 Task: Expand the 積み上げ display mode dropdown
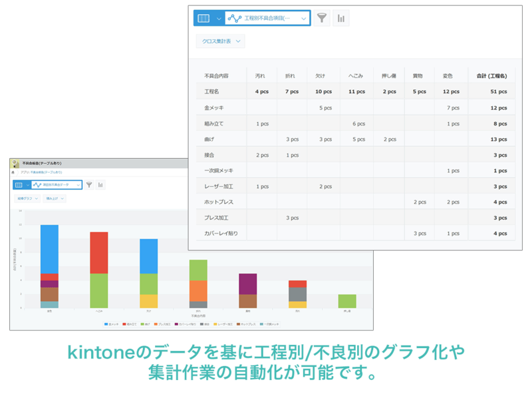coord(55,199)
